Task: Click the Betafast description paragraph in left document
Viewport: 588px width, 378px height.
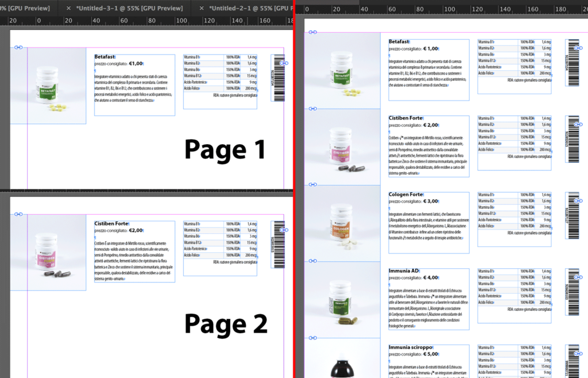Action: pos(133,88)
